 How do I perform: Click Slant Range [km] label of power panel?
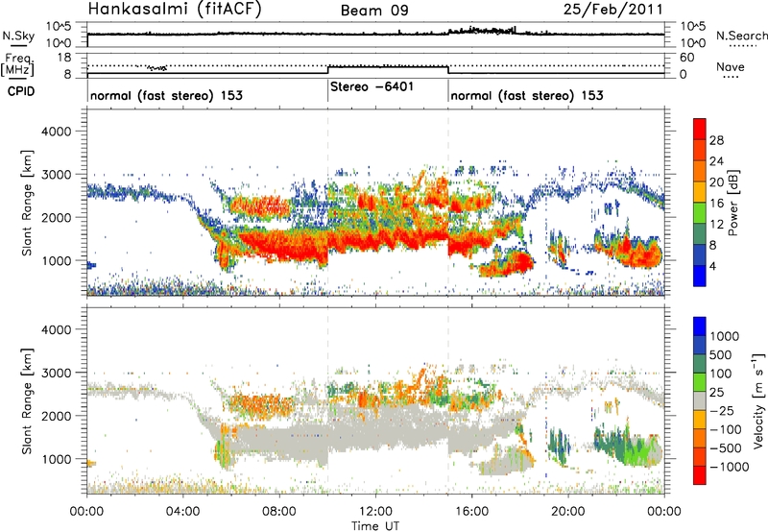pyautogui.click(x=27, y=203)
